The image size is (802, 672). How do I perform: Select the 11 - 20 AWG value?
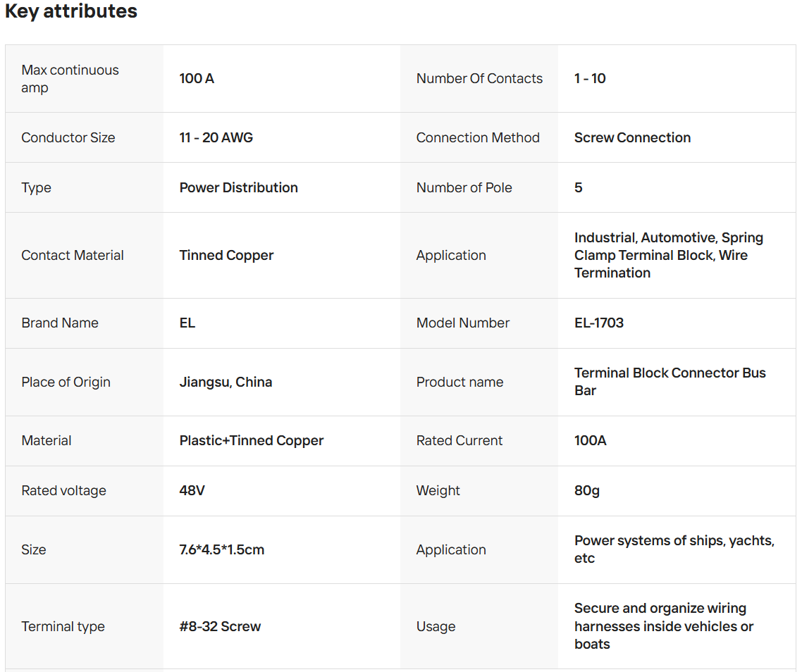pyautogui.click(x=216, y=137)
